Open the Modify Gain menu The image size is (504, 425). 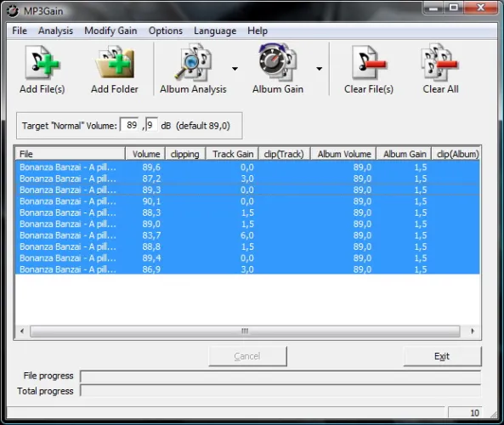pyautogui.click(x=110, y=31)
